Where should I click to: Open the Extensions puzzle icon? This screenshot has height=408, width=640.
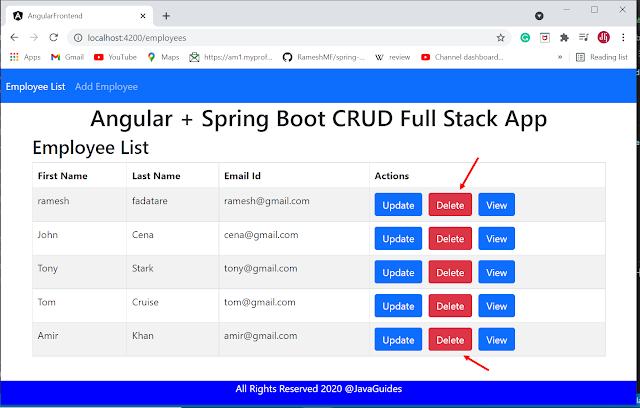coord(564,38)
